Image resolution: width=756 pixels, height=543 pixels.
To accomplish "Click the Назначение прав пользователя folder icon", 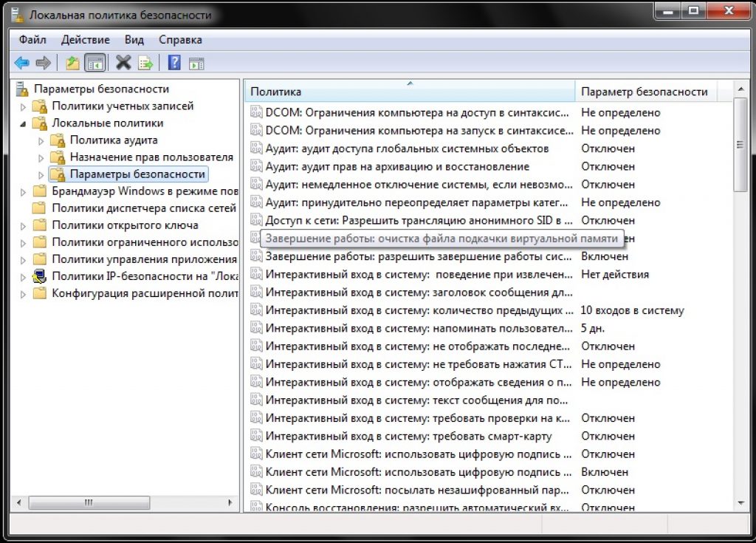I will [58, 157].
